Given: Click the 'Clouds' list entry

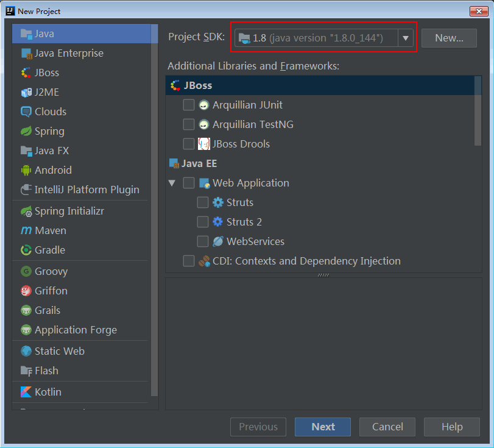Looking at the screenshot, I should pos(82,112).
